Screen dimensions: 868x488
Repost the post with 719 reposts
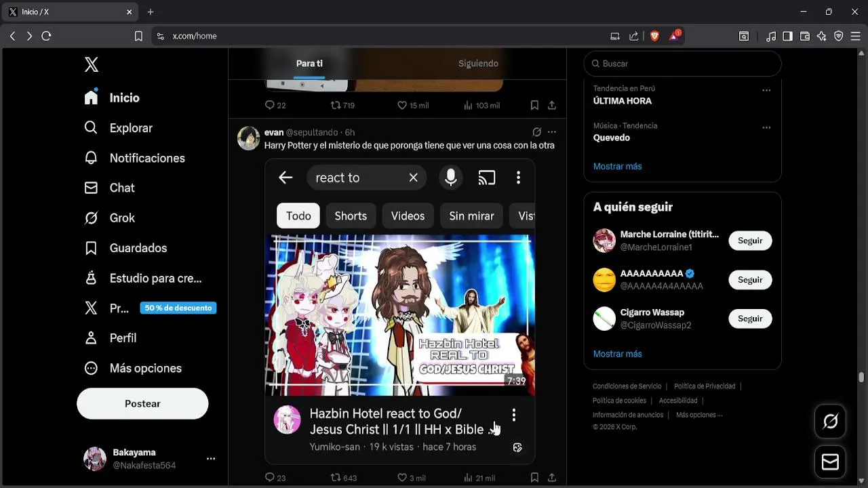tap(342, 105)
